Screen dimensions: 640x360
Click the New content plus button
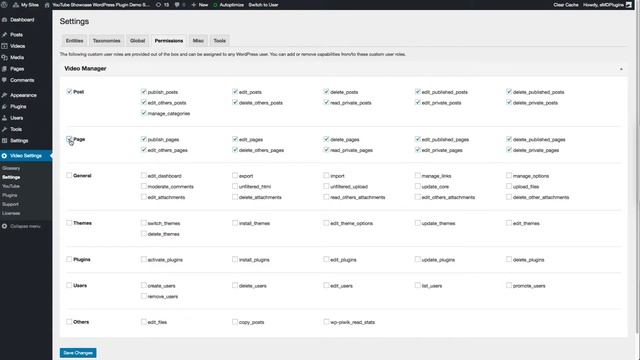point(200,5)
